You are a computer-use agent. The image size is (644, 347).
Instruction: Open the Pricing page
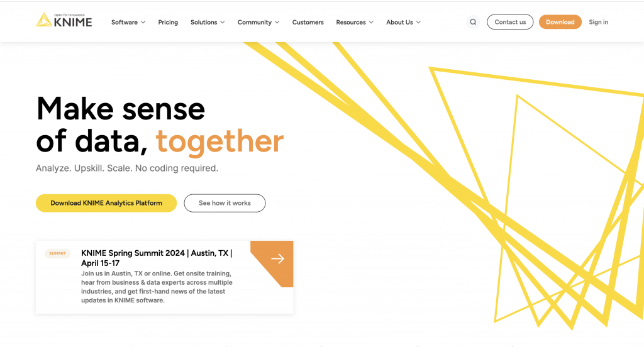point(168,22)
